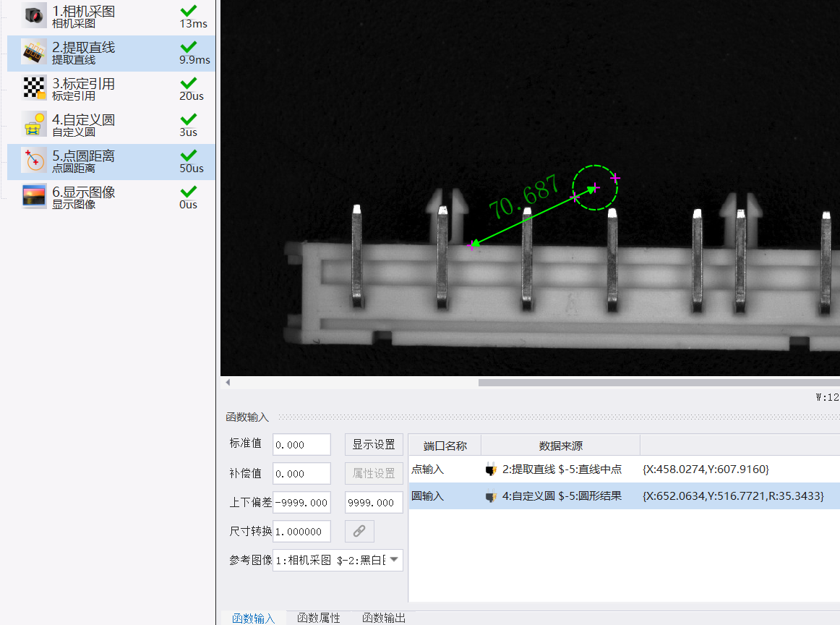Open the 函数输入 tab
This screenshot has height=625, width=840.
(254, 618)
